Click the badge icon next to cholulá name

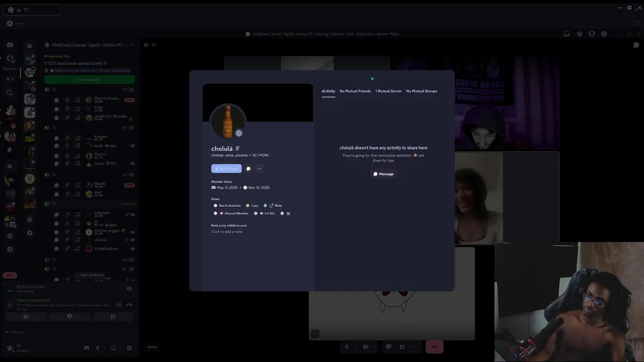[x=237, y=149]
